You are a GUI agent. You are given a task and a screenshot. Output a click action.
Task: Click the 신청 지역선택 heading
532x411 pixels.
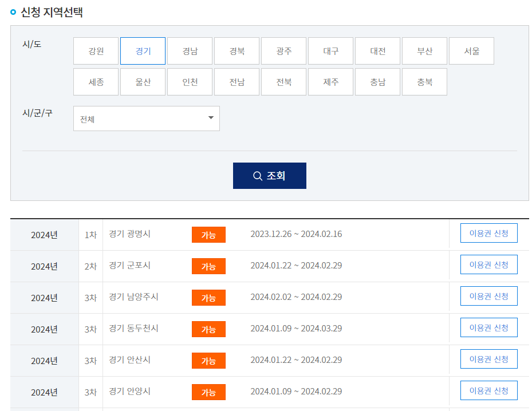coord(52,12)
